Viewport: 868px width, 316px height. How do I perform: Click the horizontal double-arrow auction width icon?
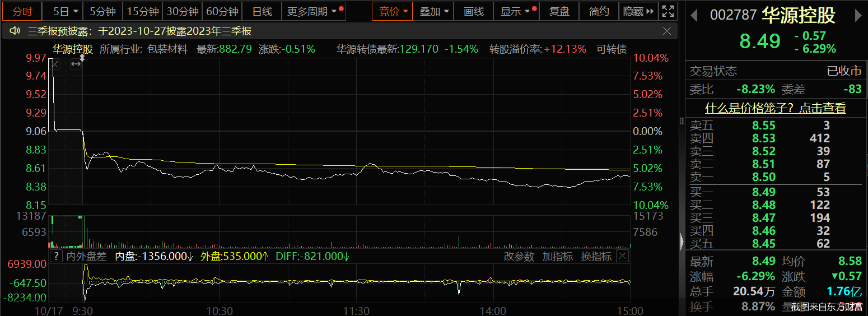(x=76, y=64)
